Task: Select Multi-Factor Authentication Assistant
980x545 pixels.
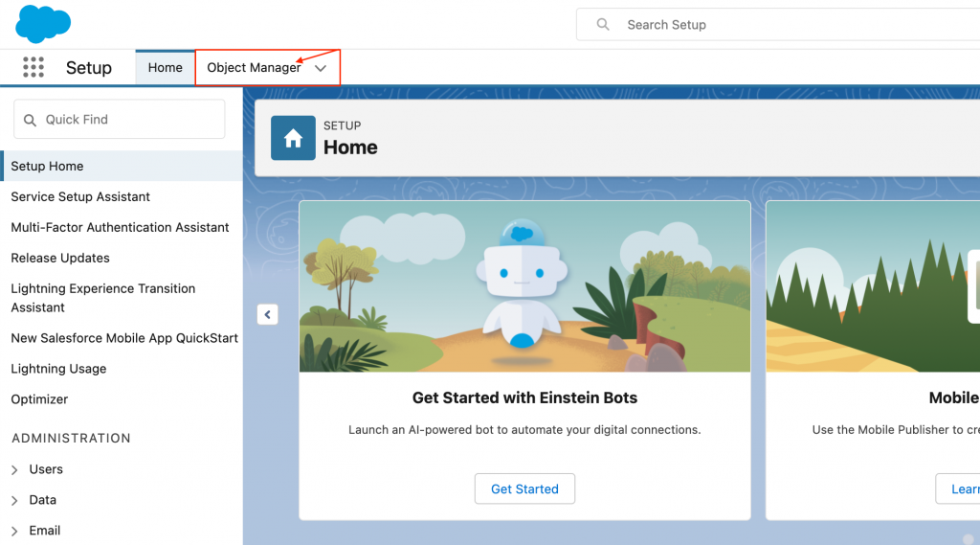Action: point(120,227)
